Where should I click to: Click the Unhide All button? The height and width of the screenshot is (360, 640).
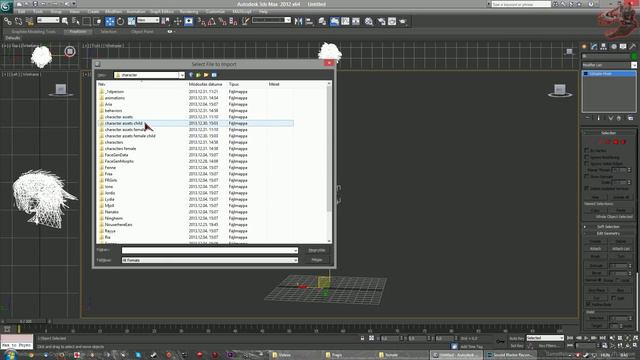[x=621, y=197]
